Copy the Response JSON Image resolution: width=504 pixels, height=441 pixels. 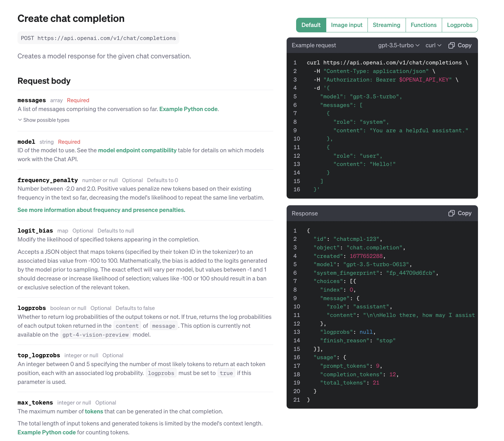coord(460,213)
